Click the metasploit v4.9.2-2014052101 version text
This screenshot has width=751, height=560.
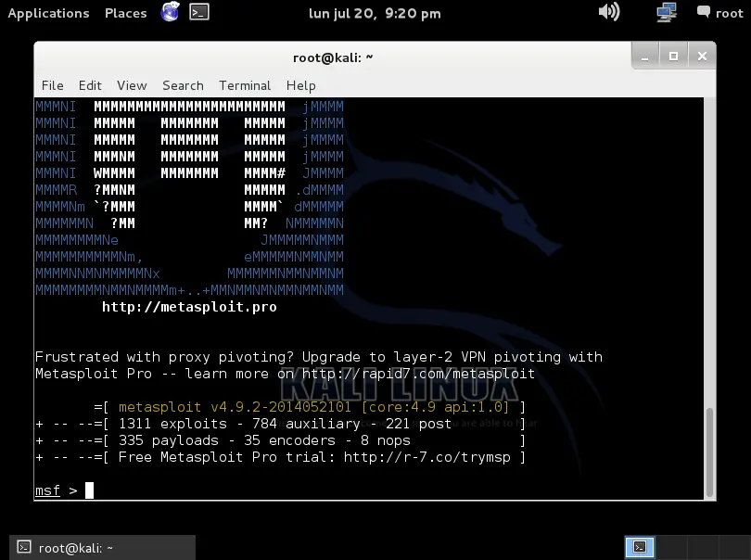point(235,407)
